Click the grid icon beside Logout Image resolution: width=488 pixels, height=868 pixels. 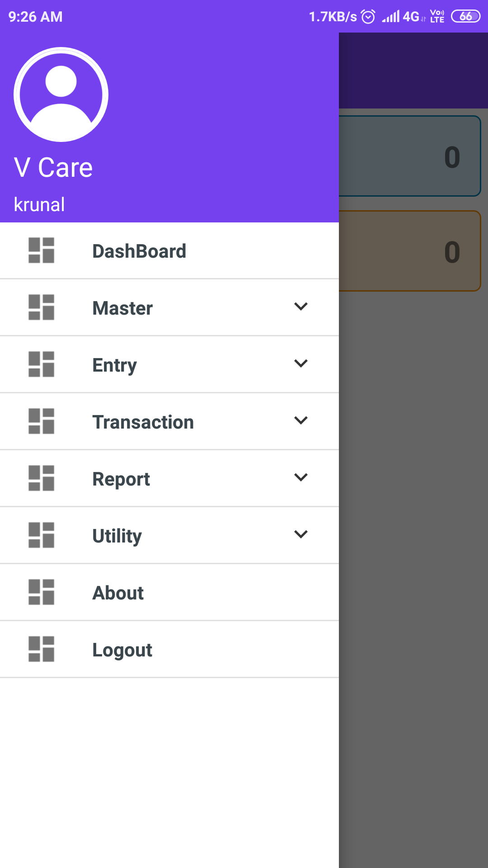[41, 649]
